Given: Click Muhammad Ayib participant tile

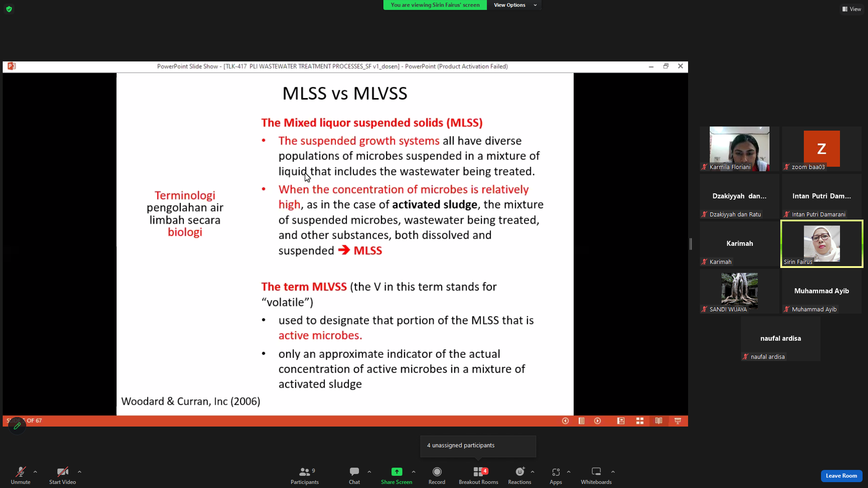Looking at the screenshot, I should click(x=822, y=291).
